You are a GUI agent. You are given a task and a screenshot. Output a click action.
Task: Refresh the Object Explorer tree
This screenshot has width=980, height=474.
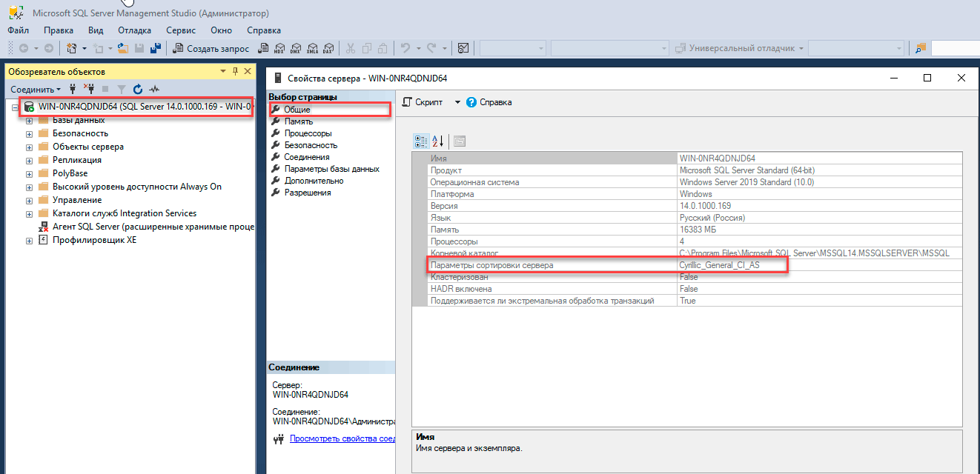[x=137, y=89]
